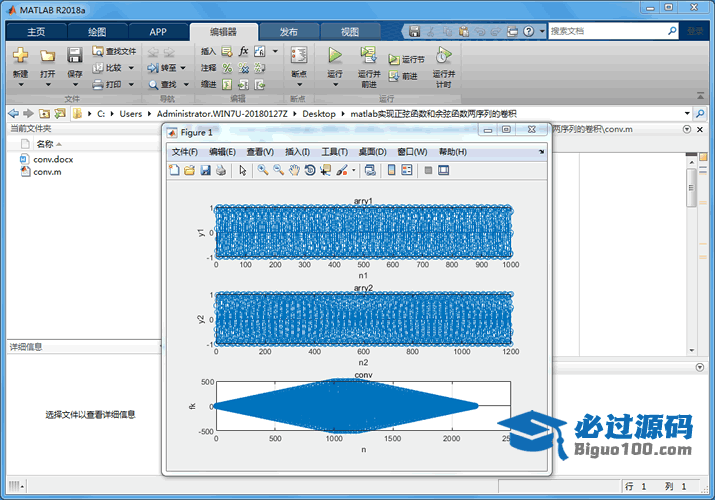
Task: Select Rotate 3D tool in Figure 1
Action: coord(310,170)
